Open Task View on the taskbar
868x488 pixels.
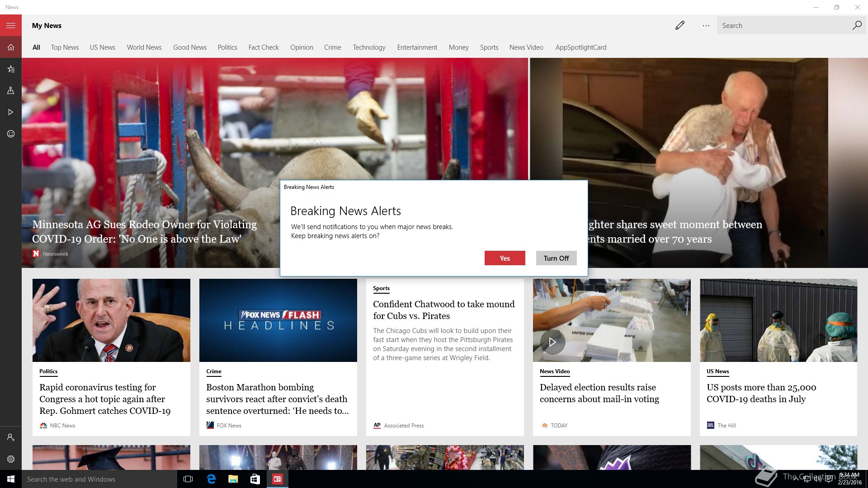[188, 479]
